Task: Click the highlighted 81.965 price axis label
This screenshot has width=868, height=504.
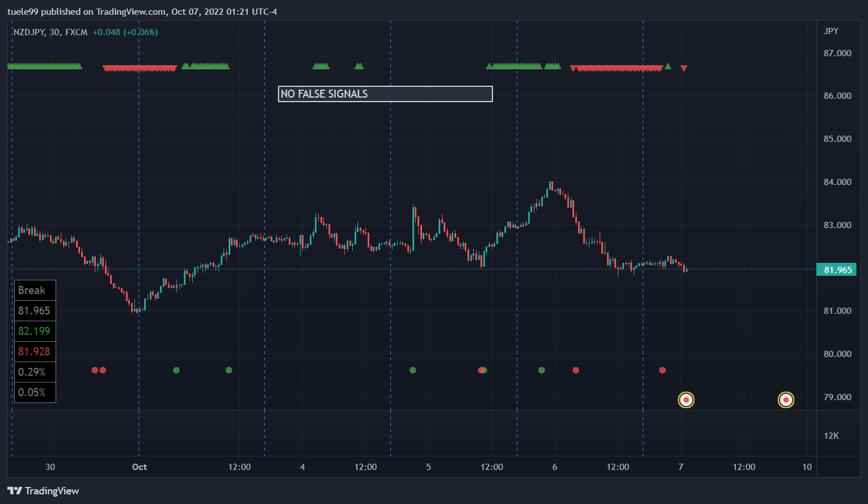Action: [836, 270]
